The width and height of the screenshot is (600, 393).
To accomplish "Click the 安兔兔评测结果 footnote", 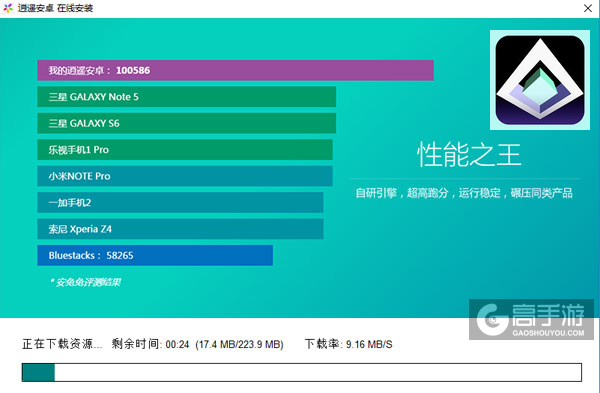I will pos(86,282).
